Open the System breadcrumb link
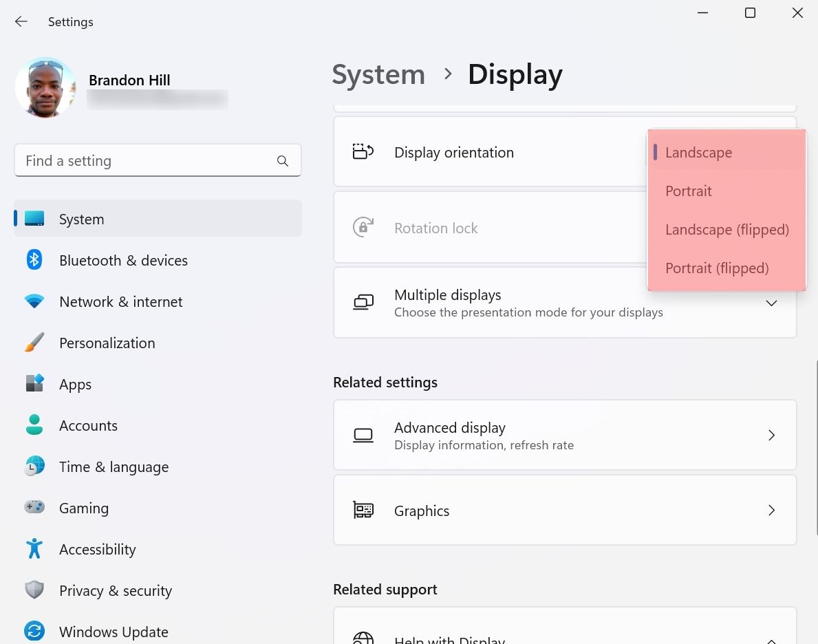The image size is (818, 644). [x=378, y=74]
